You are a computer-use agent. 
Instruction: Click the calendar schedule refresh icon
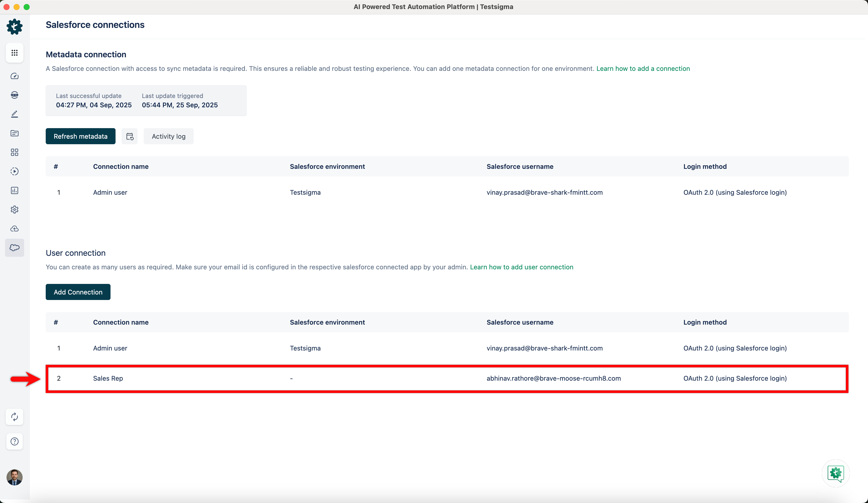[130, 136]
